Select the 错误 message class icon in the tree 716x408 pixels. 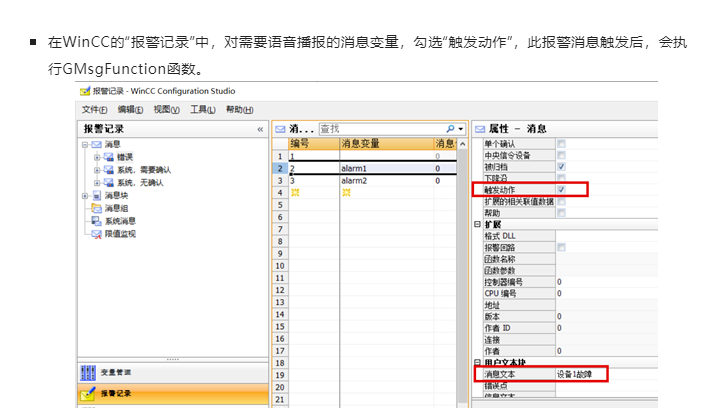click(109, 157)
